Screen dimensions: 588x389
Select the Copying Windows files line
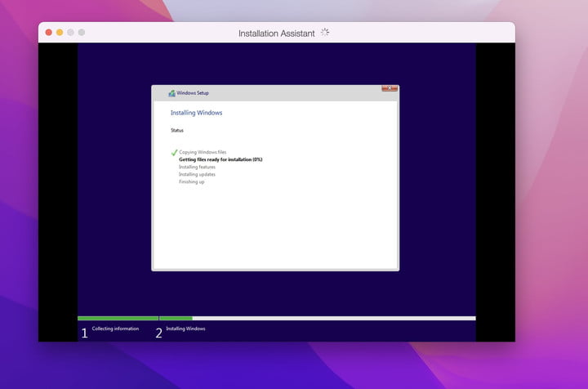(x=203, y=152)
